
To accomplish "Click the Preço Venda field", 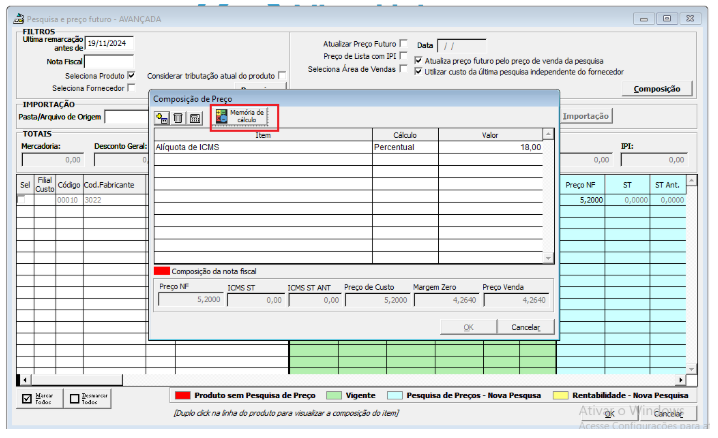I will click(516, 300).
